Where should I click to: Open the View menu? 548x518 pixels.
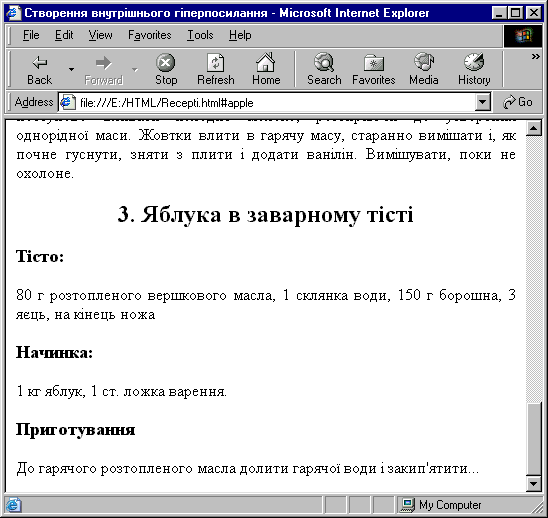tap(100, 35)
